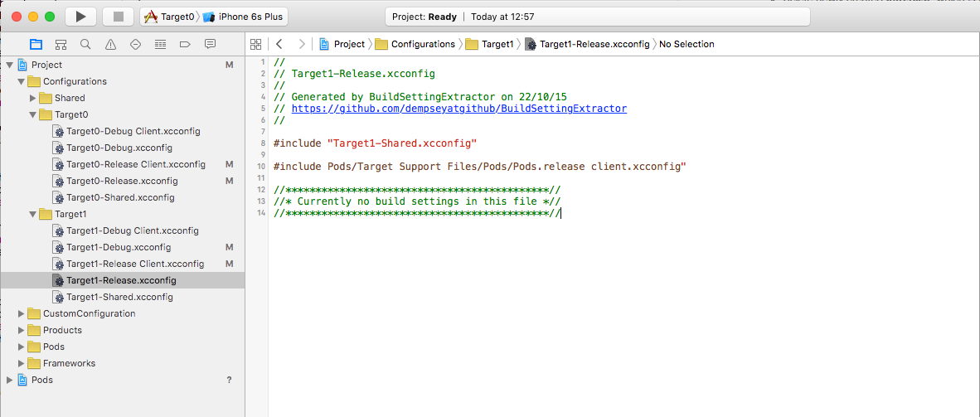Open the Report navigator

click(210, 44)
